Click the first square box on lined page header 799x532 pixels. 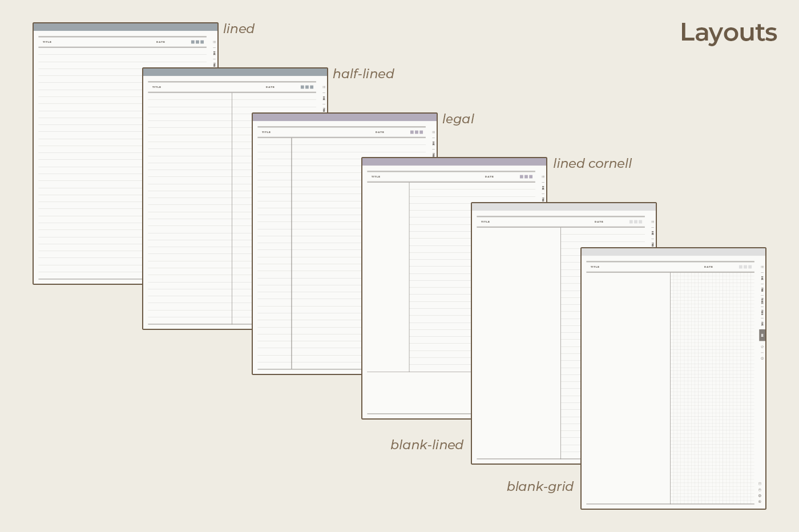coord(193,42)
